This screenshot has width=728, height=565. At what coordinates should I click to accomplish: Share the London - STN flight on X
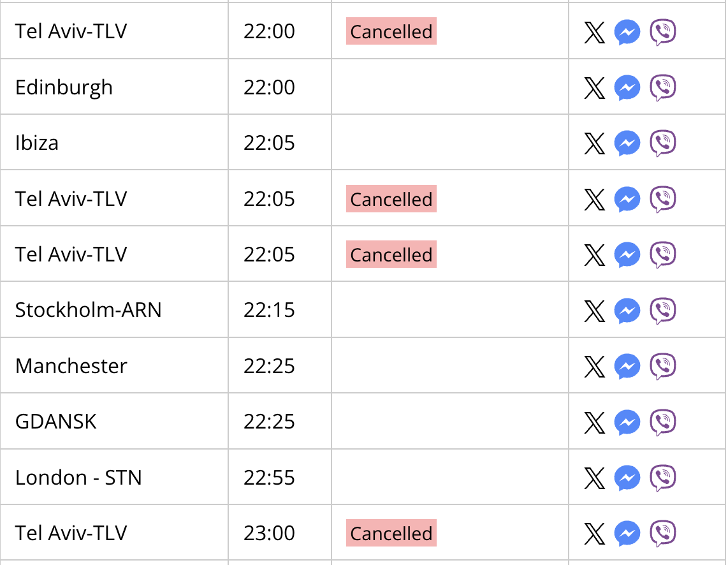[594, 478]
